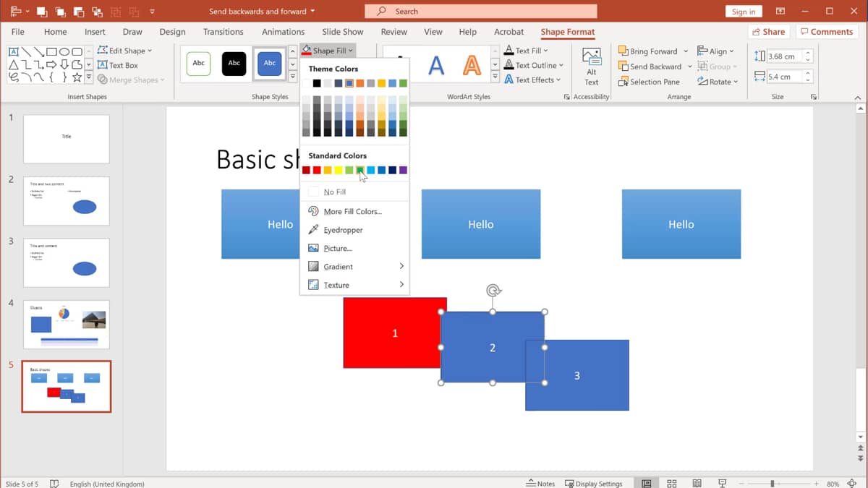Apply the blue Abc shape style

click(270, 64)
